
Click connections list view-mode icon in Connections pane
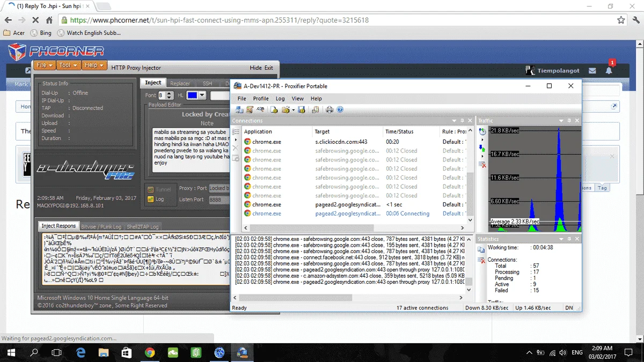coord(236,131)
